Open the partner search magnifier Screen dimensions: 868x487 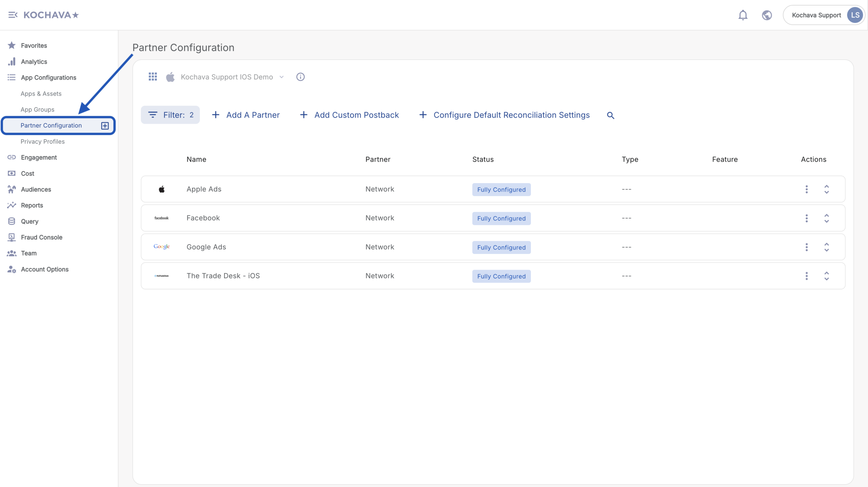coord(610,115)
